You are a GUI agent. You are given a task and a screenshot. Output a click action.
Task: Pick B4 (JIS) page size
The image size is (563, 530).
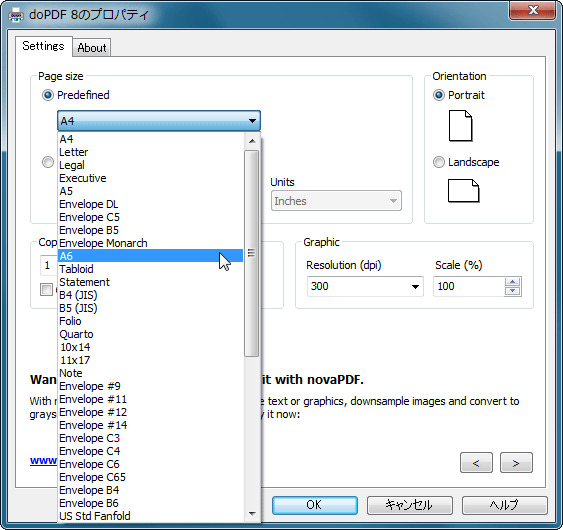[x=150, y=295]
